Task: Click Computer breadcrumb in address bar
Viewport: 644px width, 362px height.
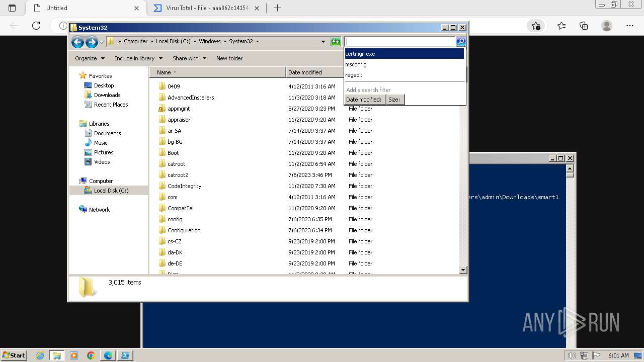Action: pyautogui.click(x=135, y=42)
